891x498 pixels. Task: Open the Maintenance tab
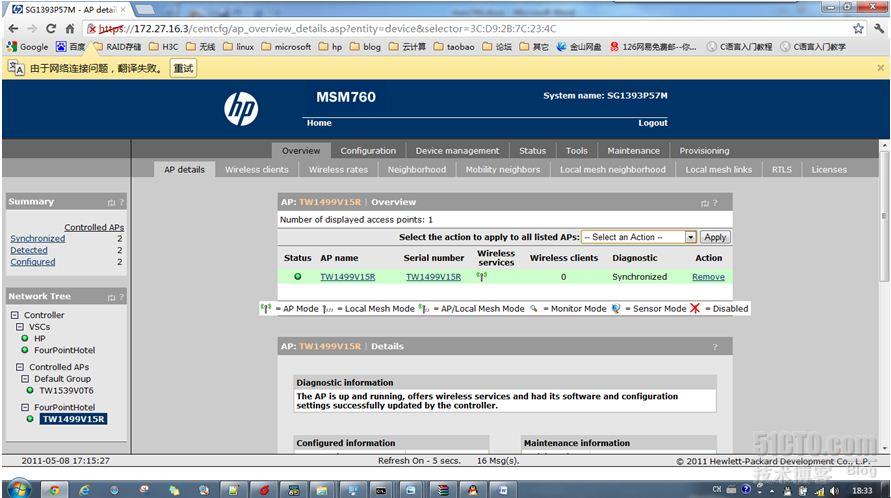(x=633, y=151)
